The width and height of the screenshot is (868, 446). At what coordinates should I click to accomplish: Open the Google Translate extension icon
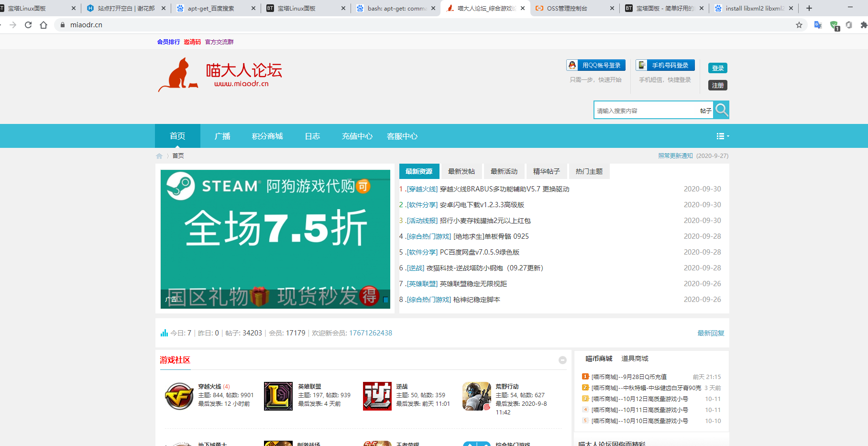(818, 25)
